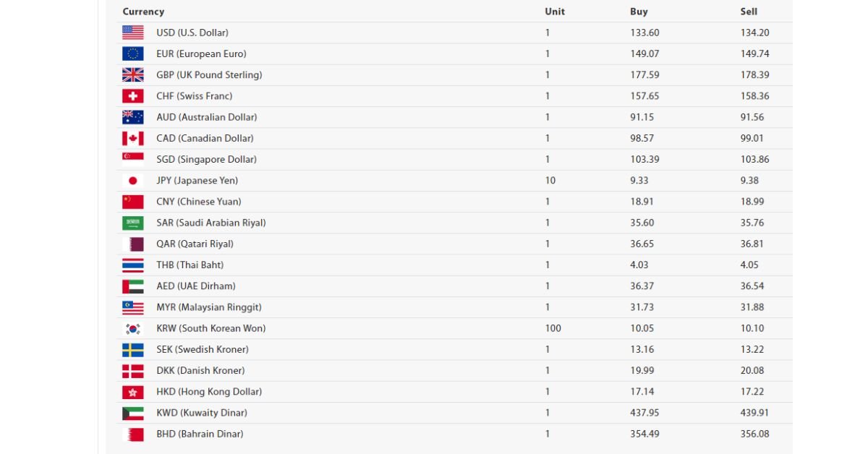The image size is (868, 454).
Task: Click the SGD (Singapore Dollar) text
Action: click(x=206, y=159)
